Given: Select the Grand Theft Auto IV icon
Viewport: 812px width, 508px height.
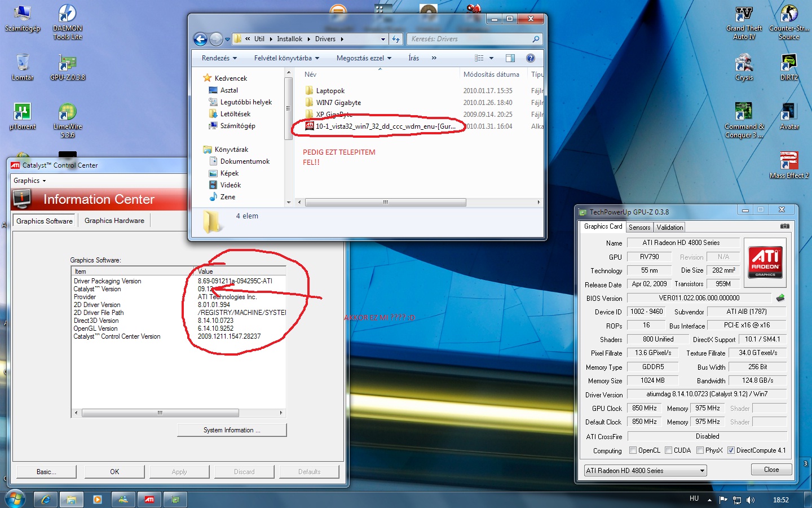Looking at the screenshot, I should [744, 21].
